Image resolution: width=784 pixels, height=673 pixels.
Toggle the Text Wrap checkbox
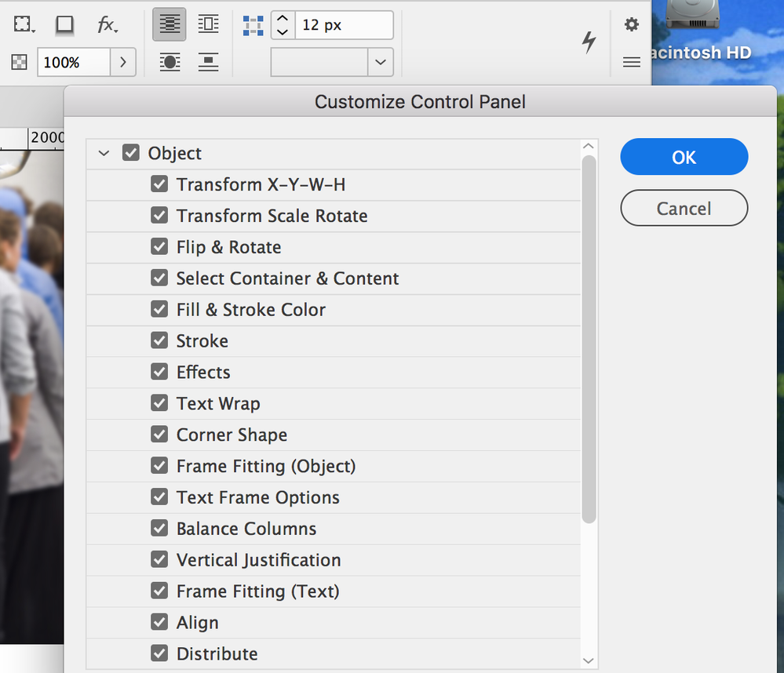(x=160, y=404)
